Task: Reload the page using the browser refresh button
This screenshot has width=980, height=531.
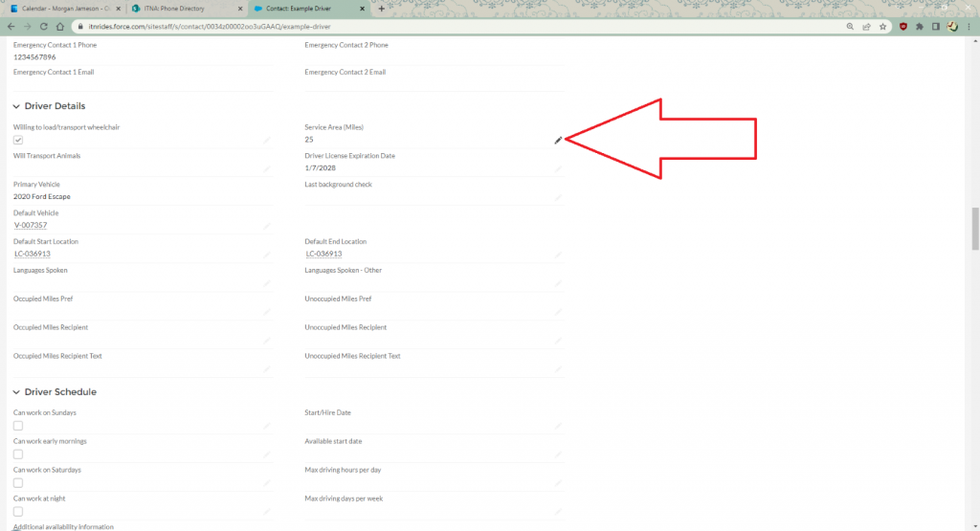Action: coord(42,27)
